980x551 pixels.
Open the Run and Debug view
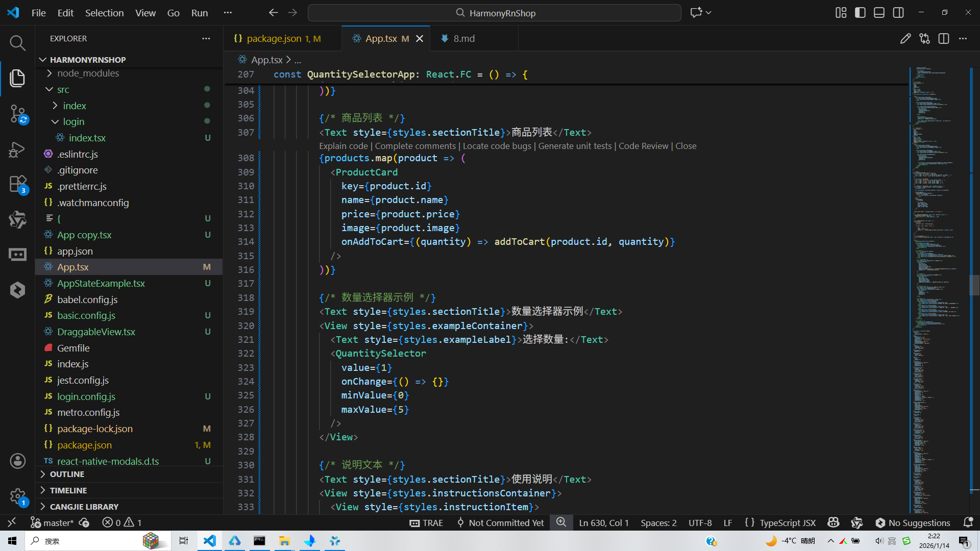(x=17, y=149)
